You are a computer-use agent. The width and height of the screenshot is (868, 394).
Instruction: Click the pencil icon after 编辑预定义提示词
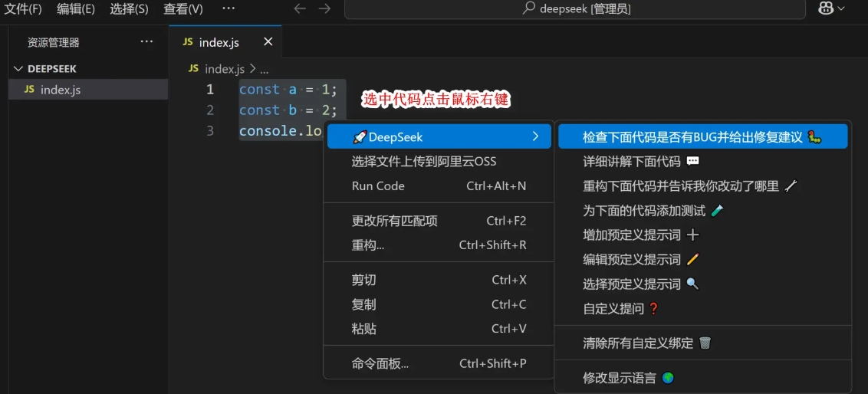692,259
